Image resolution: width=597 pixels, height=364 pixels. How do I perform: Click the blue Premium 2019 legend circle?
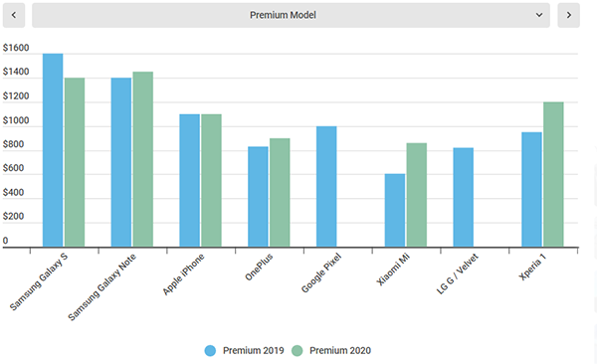coord(210,351)
